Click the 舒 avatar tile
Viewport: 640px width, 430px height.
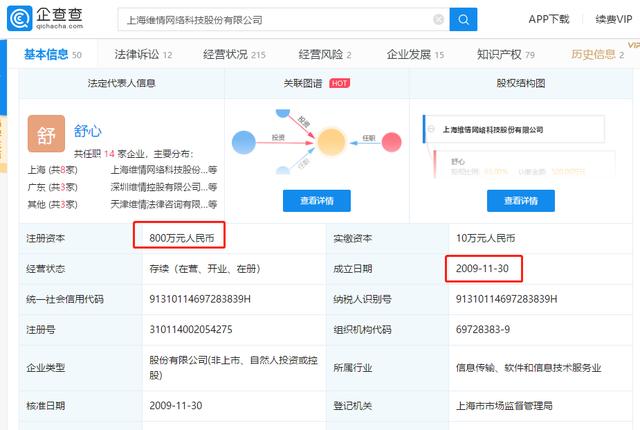point(46,133)
